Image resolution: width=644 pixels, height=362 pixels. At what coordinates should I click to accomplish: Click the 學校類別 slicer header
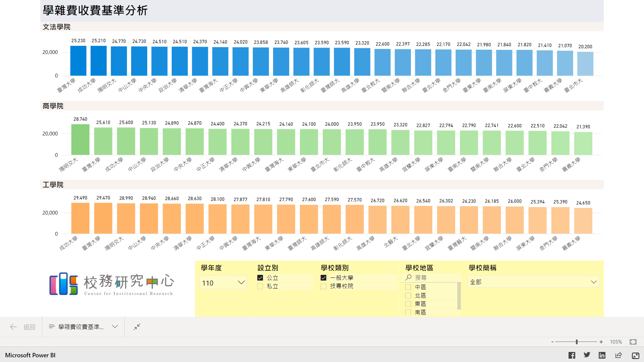[x=334, y=268]
